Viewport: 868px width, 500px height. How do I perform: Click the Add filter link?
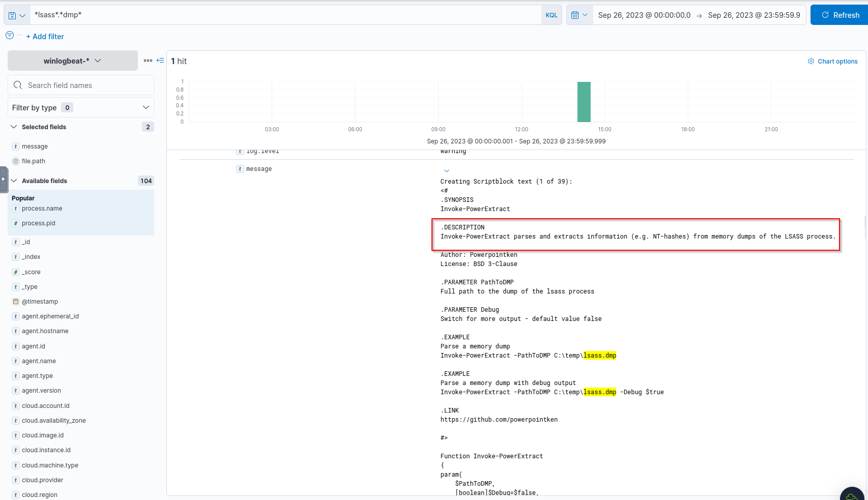click(x=45, y=37)
